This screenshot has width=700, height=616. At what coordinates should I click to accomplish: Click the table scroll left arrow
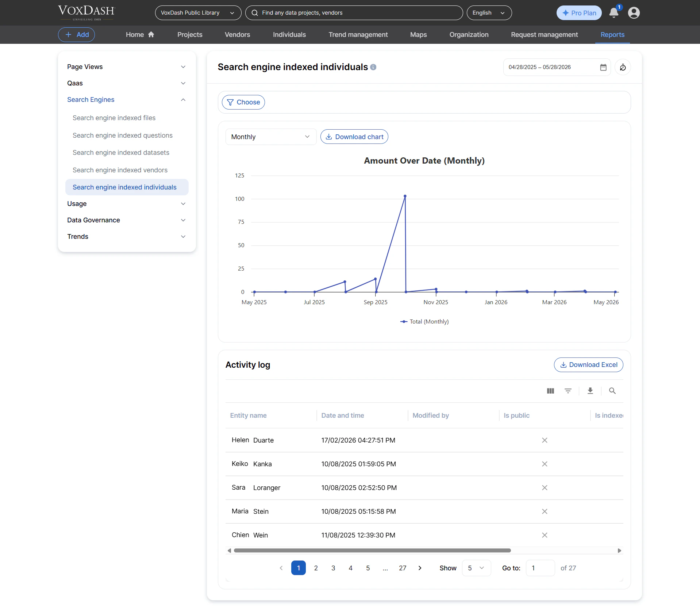(x=229, y=551)
